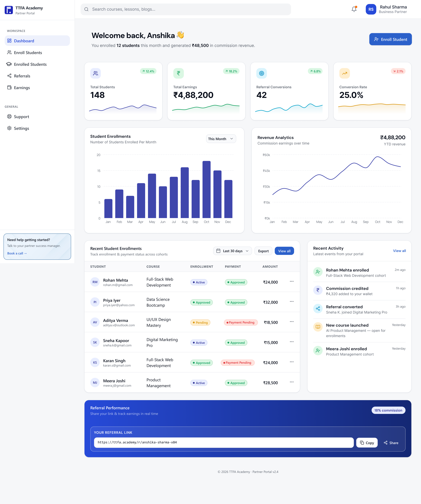
Task: Open the Last 30 days date filter
Action: click(x=232, y=251)
